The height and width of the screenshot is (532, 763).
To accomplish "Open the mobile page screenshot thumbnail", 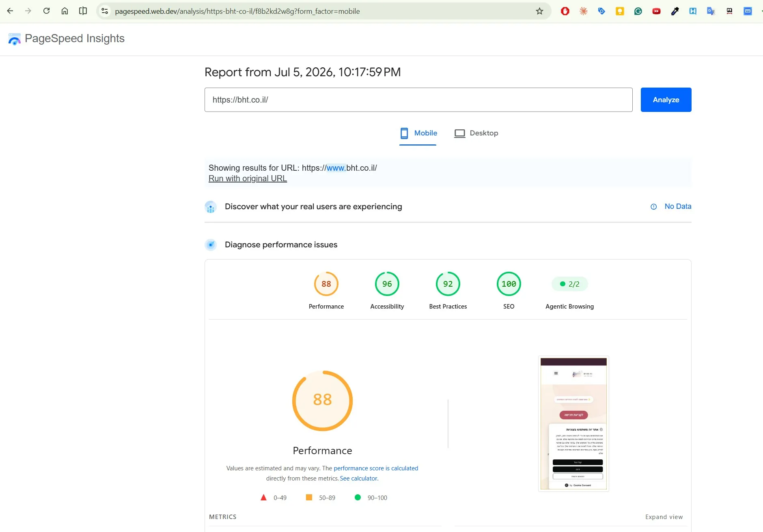I will tap(573, 424).
